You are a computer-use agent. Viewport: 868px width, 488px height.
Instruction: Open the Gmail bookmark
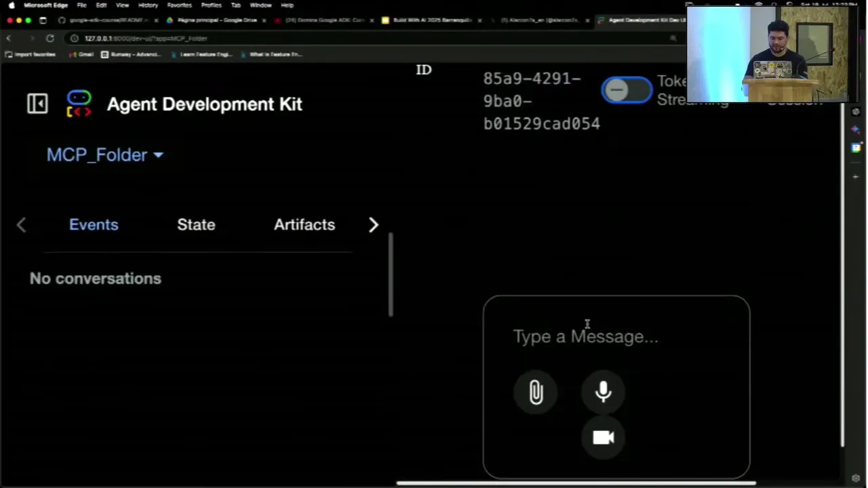(81, 54)
